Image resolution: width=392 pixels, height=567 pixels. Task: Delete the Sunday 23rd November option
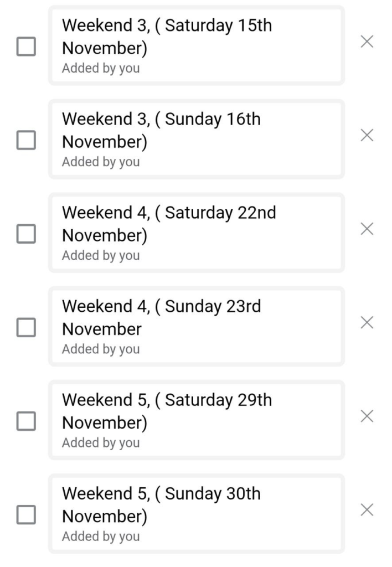point(367,323)
